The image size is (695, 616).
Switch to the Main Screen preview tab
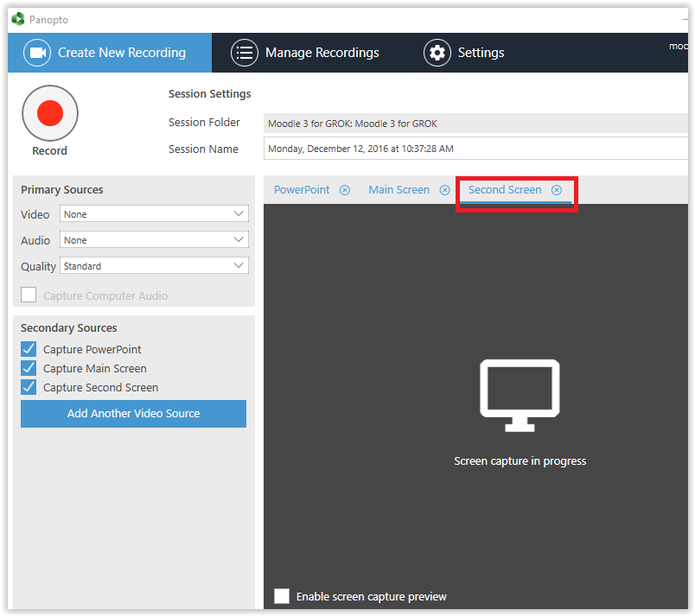(x=399, y=190)
